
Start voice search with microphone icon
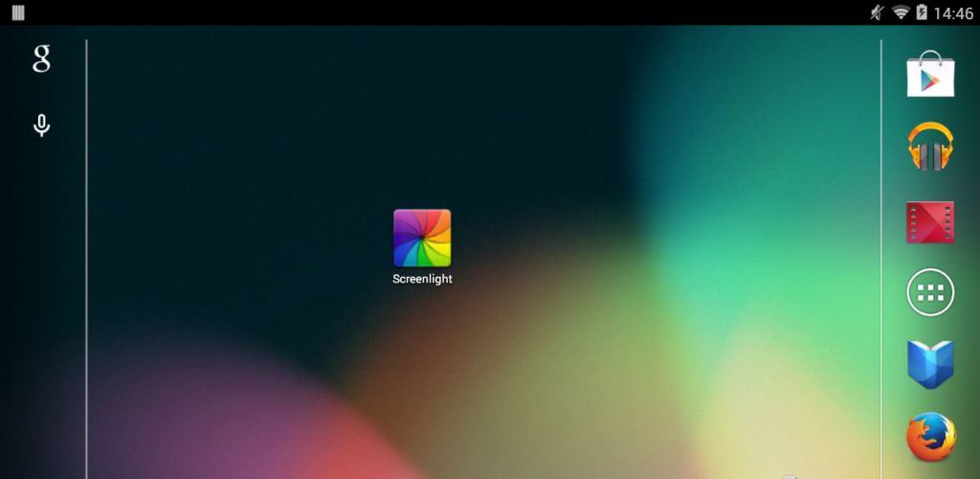[41, 125]
